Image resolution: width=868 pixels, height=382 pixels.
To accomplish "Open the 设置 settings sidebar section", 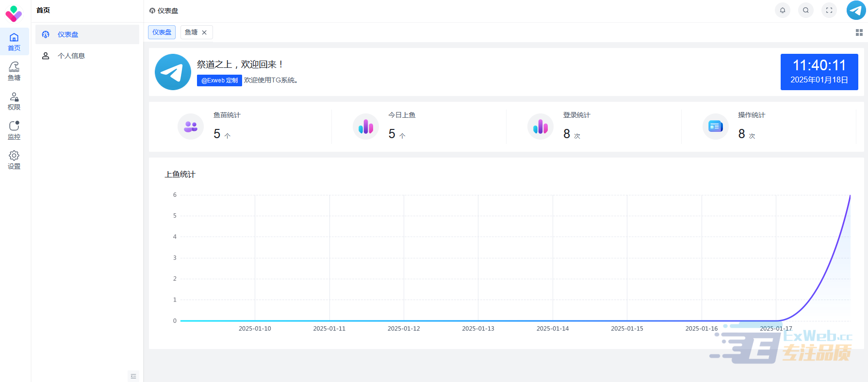I will point(14,160).
